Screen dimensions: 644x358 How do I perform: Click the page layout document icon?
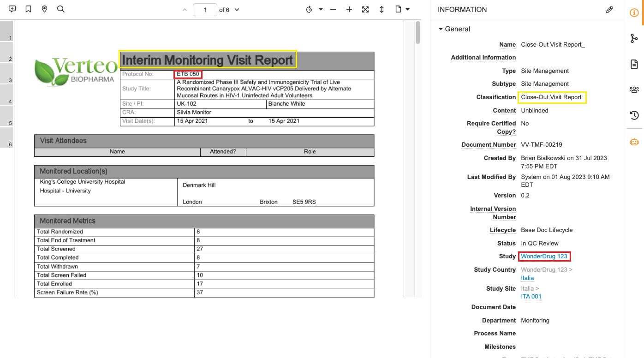pyautogui.click(x=398, y=9)
